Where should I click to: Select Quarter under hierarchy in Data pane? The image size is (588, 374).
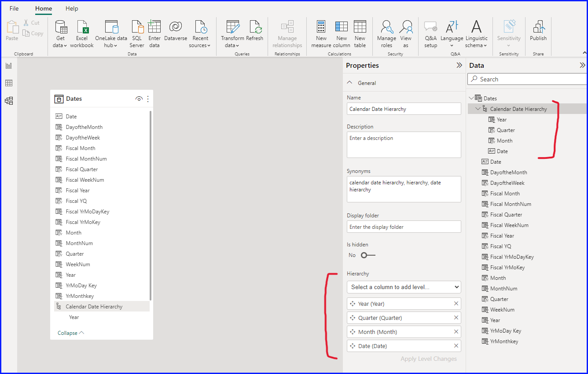click(506, 130)
